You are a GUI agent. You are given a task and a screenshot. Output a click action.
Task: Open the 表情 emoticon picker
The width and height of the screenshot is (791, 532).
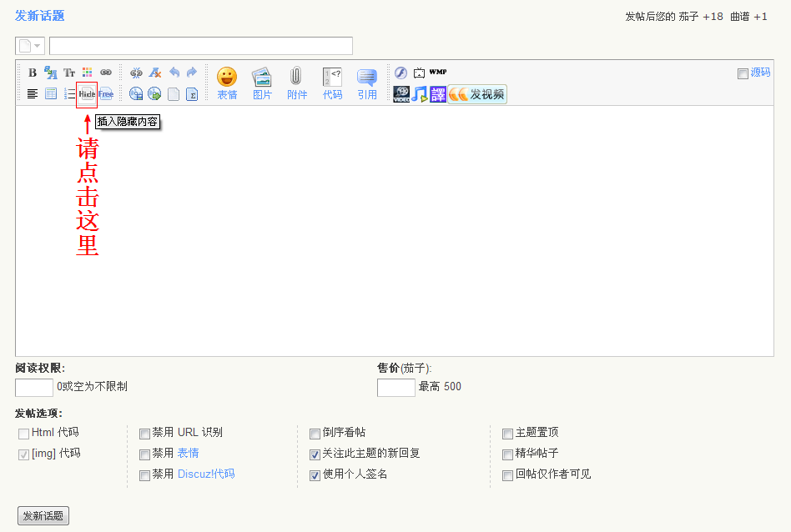click(227, 83)
